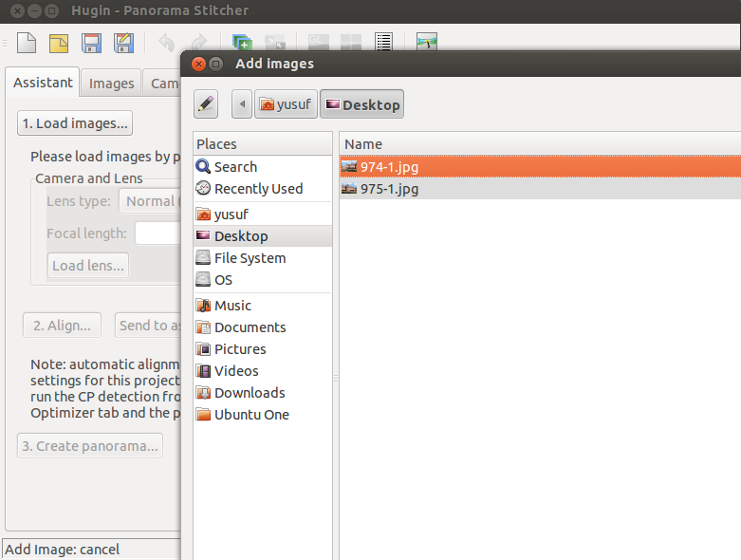Open OS drive in Places

[x=263, y=280]
